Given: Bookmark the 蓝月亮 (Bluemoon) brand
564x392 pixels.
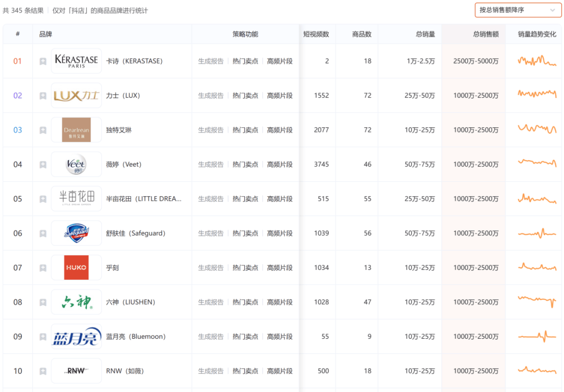Looking at the screenshot, I should click(43, 337).
